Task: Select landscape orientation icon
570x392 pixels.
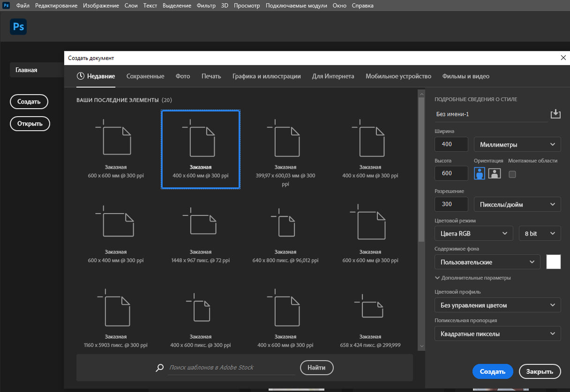Action: (x=494, y=173)
